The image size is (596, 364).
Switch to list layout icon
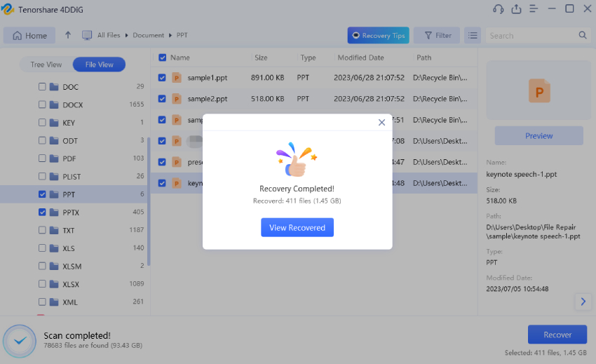[x=473, y=35]
